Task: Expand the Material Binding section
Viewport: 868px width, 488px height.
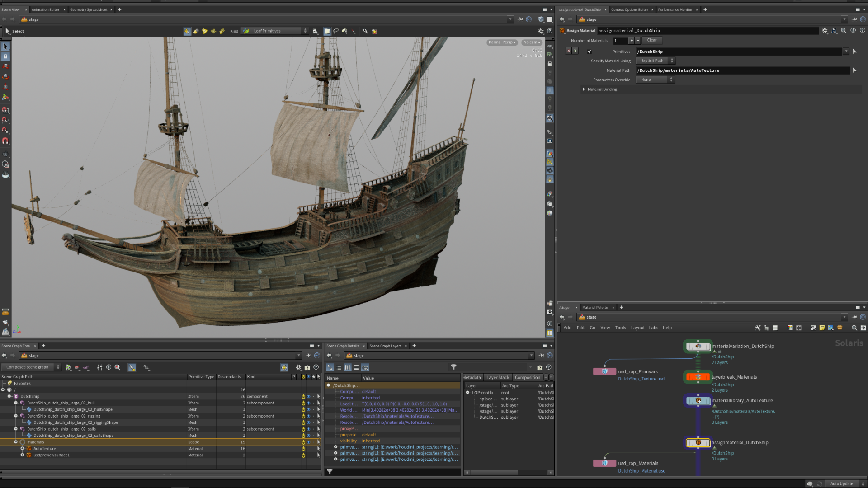Action: click(584, 89)
